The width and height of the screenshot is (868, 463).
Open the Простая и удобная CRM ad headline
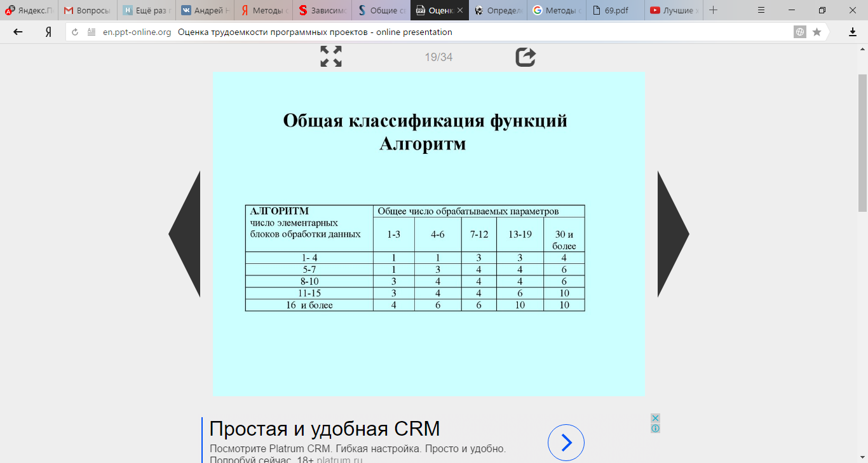point(325,429)
